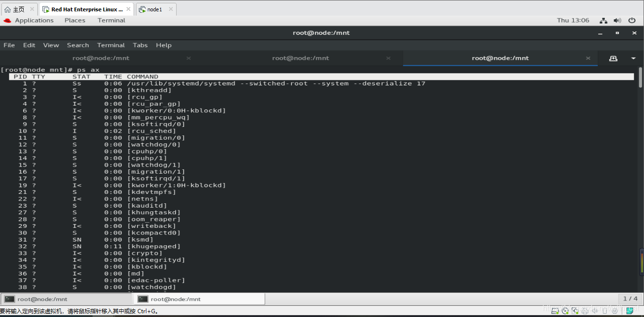Open the Tabs menu
The width and height of the screenshot is (644, 317).
point(140,45)
